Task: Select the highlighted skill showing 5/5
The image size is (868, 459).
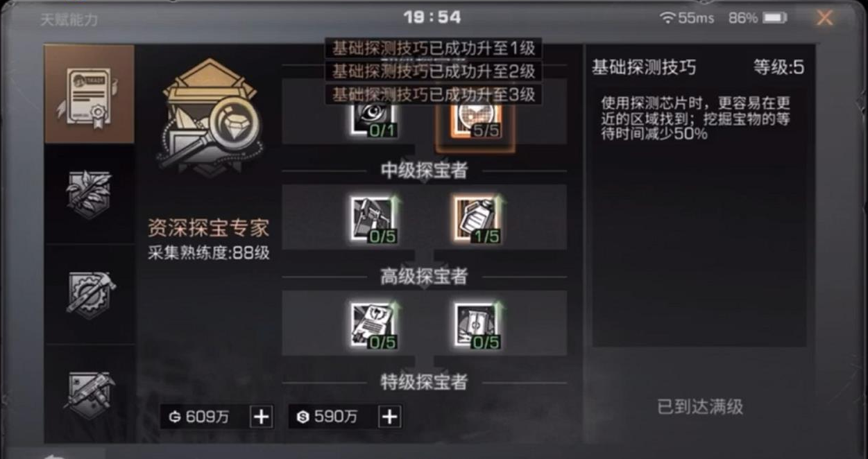Action: (477, 119)
